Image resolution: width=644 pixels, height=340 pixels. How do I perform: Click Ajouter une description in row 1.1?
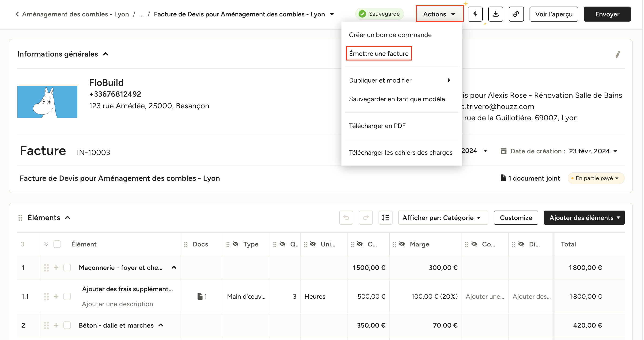pyautogui.click(x=117, y=304)
